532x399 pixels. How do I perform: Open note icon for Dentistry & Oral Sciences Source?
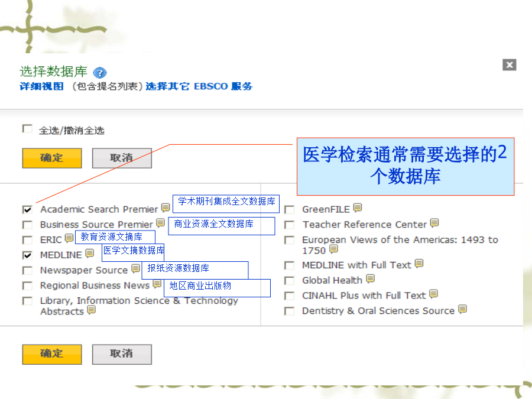tap(462, 309)
